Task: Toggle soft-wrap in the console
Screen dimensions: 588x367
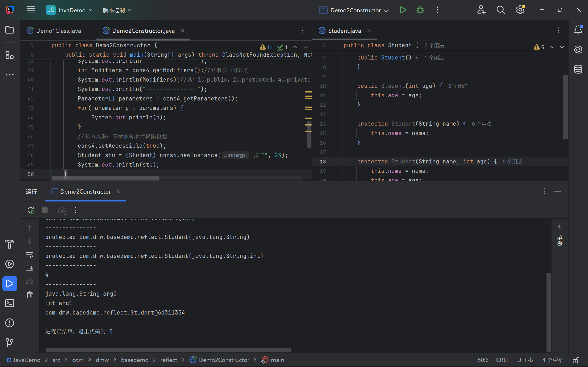Action: tap(30, 255)
